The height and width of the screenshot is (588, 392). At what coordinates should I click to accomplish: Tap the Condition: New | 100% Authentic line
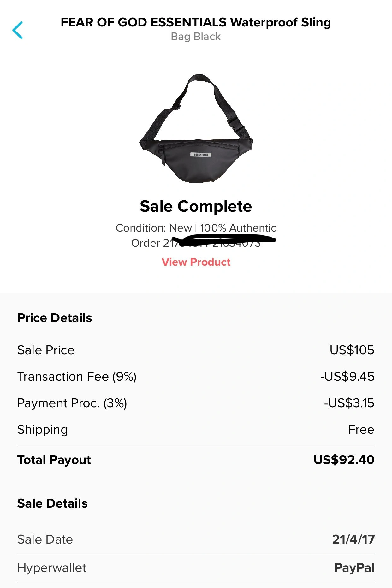pyautogui.click(x=196, y=228)
